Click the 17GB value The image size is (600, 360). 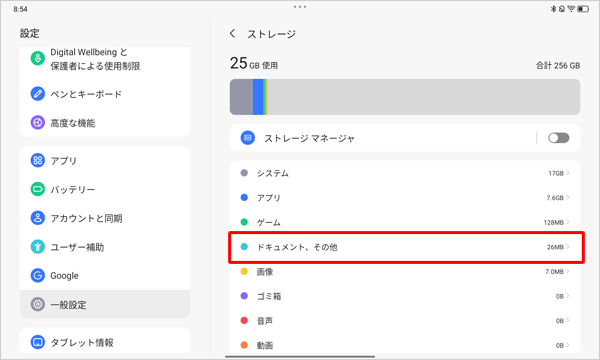pyautogui.click(x=556, y=173)
